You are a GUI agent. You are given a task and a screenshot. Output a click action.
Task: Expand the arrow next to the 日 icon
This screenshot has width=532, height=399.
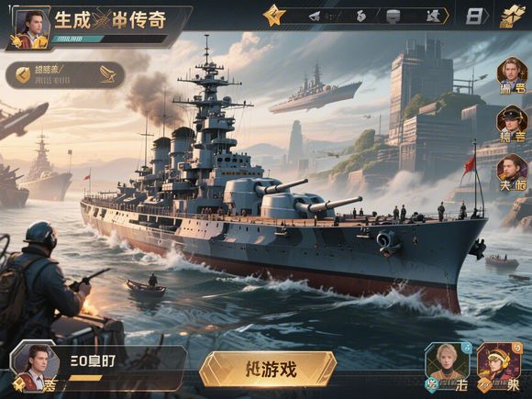click(486, 16)
